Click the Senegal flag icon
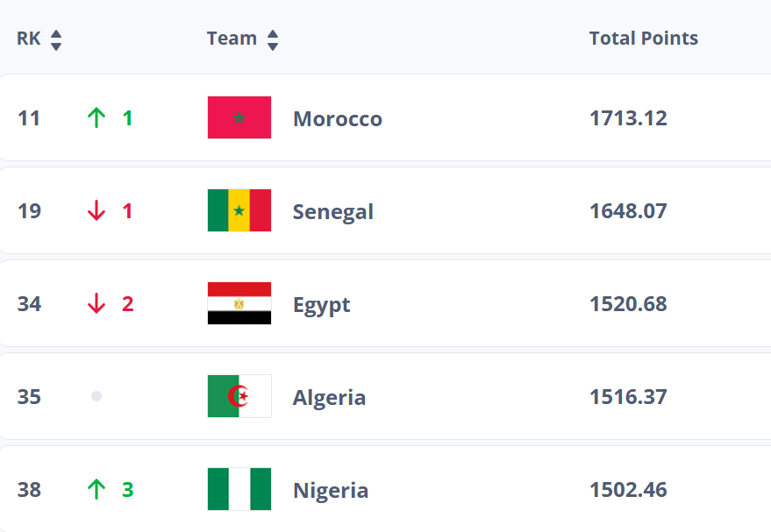Viewport: 771px width, 532px height. [239, 210]
